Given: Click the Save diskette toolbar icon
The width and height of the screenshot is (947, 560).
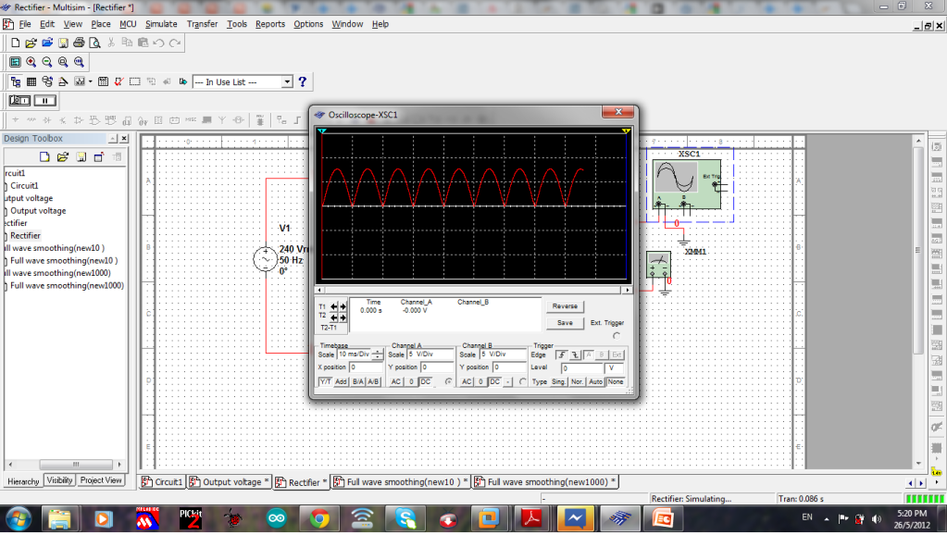Looking at the screenshot, I should pos(63,43).
